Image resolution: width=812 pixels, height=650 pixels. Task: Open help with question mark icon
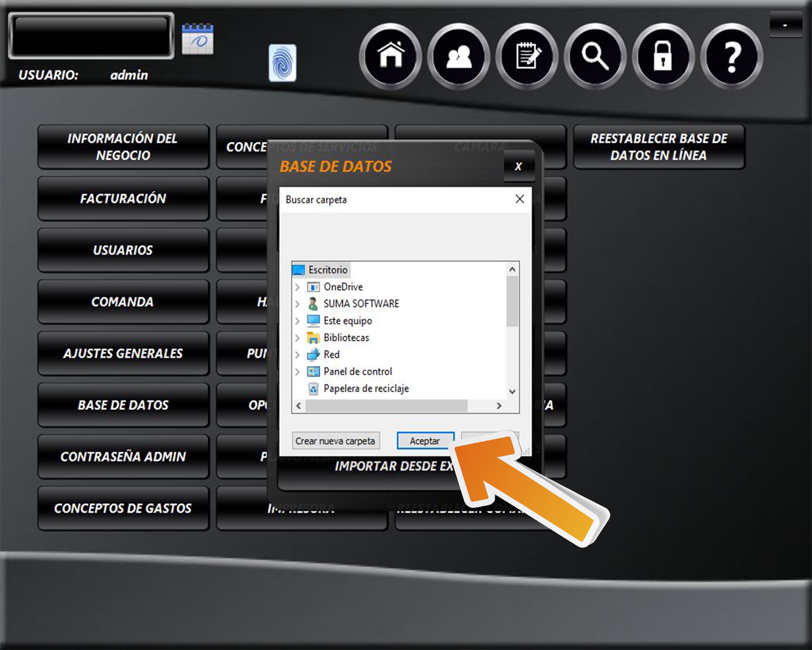point(731,56)
